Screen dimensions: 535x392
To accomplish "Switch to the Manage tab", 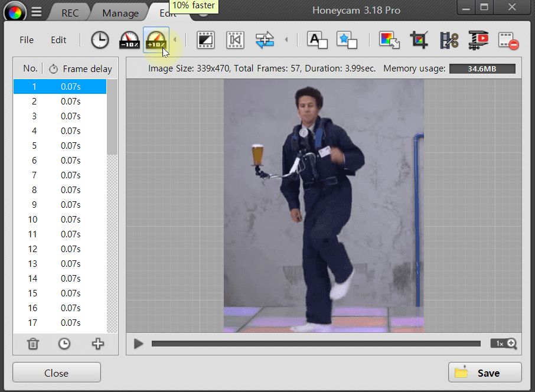I will 120,13.
